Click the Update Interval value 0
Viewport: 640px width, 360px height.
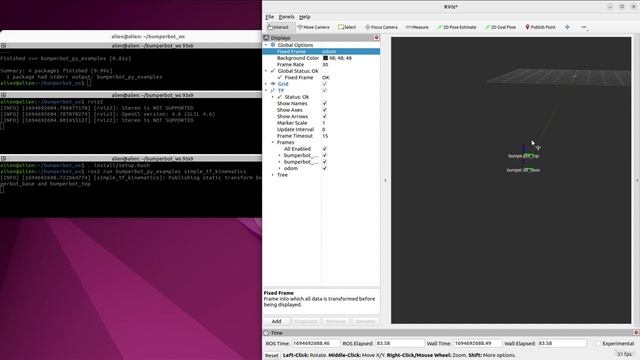tap(324, 129)
